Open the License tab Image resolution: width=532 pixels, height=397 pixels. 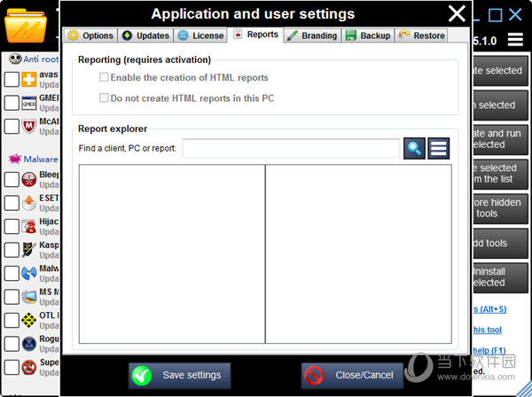click(200, 35)
